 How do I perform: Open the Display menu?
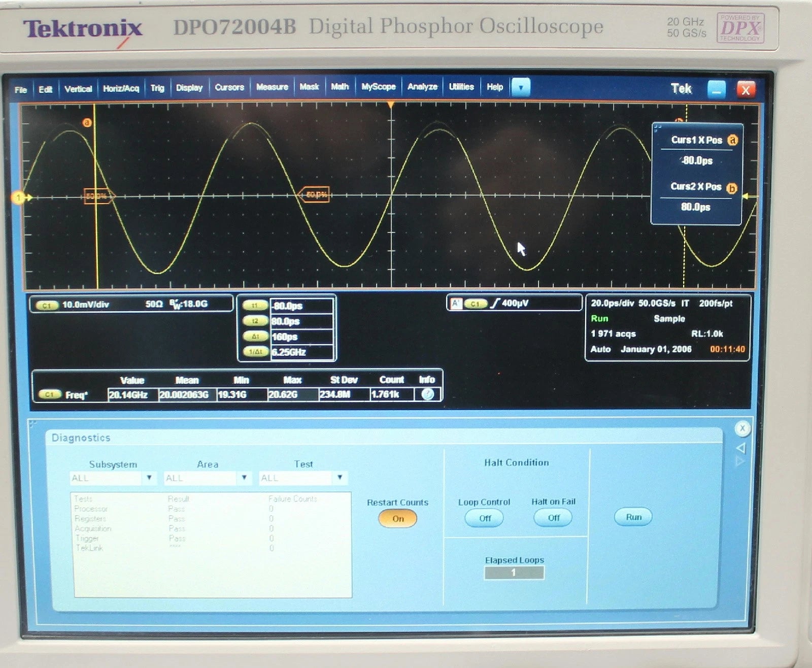click(189, 87)
